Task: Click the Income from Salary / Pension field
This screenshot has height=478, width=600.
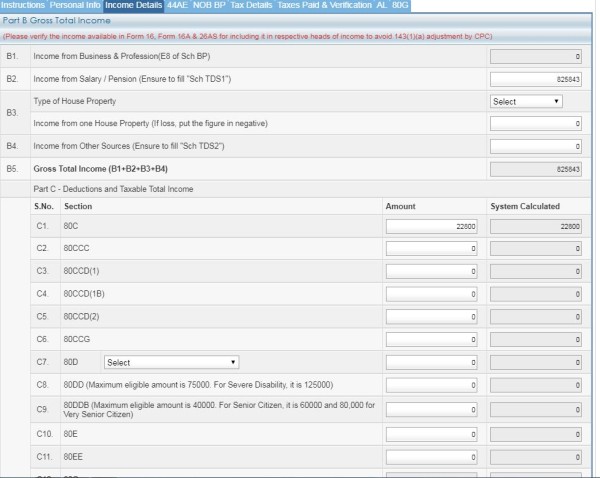Action: coord(535,79)
